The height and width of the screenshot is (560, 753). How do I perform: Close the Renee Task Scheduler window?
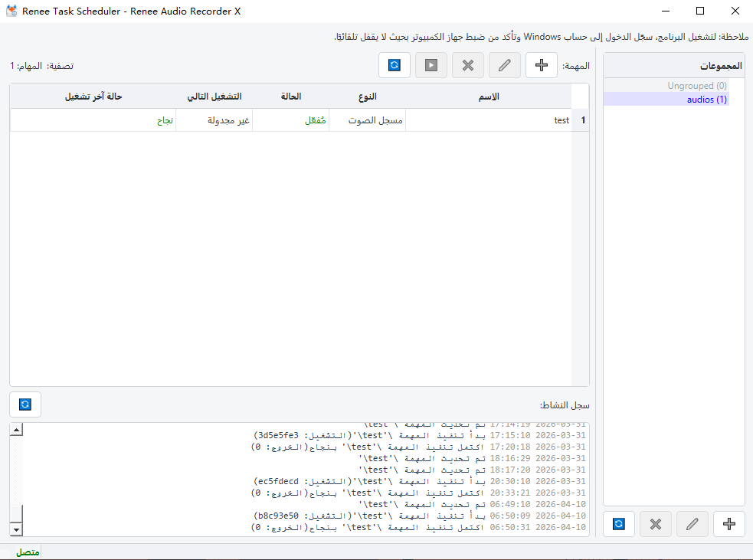pyautogui.click(x=735, y=11)
